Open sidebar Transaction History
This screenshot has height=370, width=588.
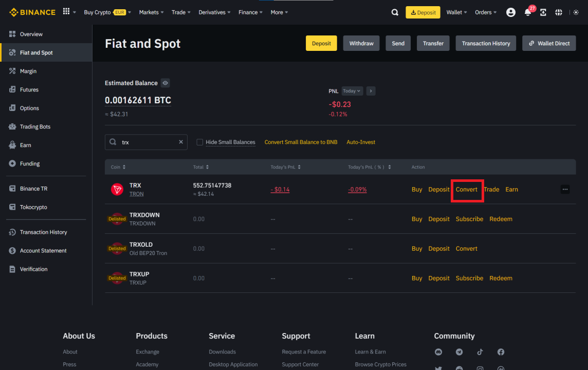pyautogui.click(x=46, y=232)
